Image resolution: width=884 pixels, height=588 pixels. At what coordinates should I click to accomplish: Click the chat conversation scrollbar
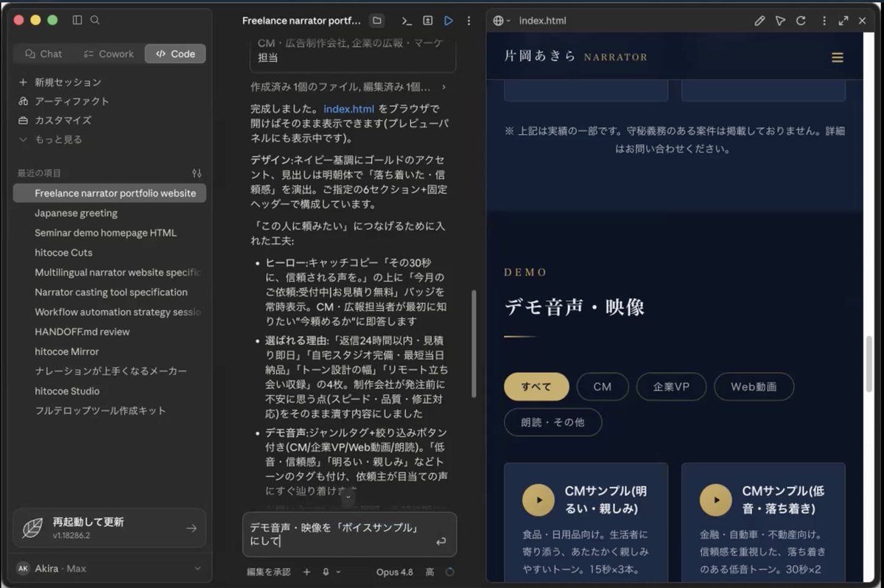pos(474,344)
